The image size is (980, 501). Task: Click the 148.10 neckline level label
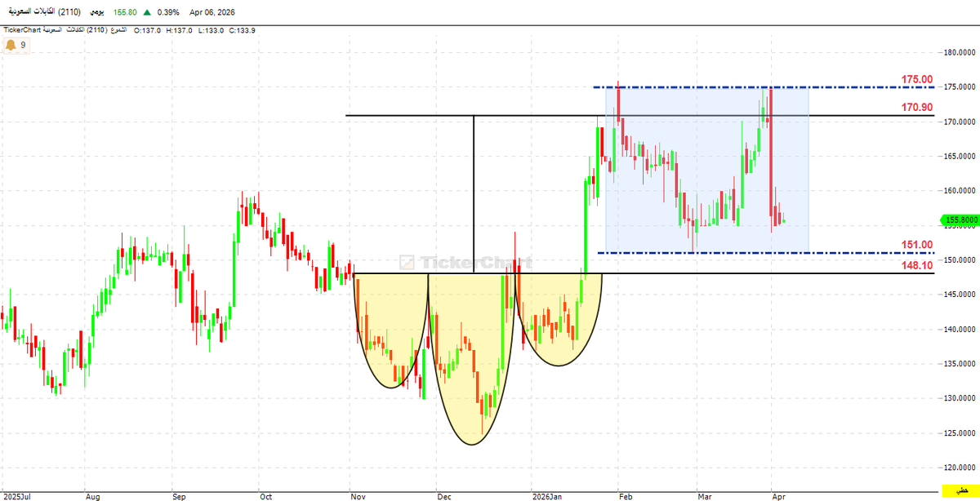917,265
